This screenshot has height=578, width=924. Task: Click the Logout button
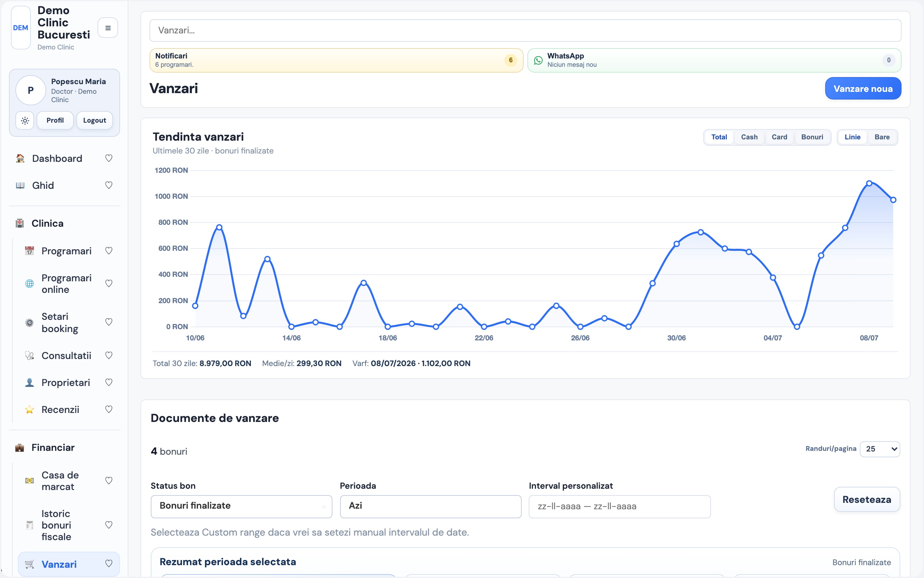tap(95, 120)
